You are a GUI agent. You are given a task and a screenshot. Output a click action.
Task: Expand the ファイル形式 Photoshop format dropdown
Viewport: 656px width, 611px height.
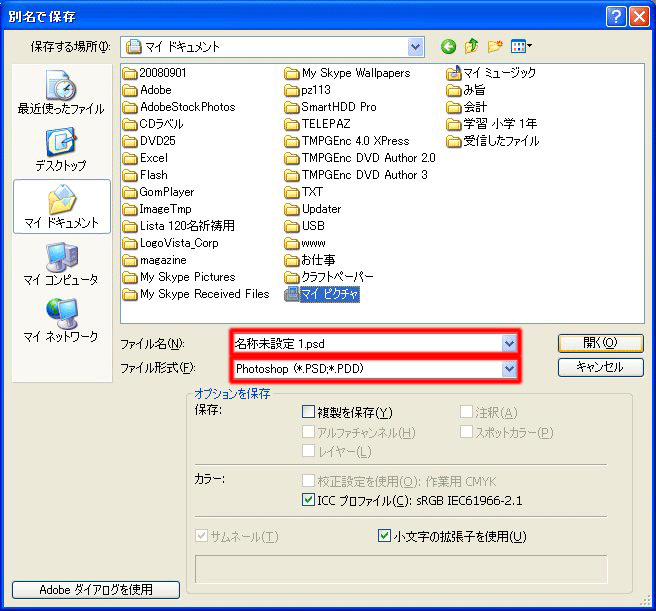pyautogui.click(x=509, y=369)
